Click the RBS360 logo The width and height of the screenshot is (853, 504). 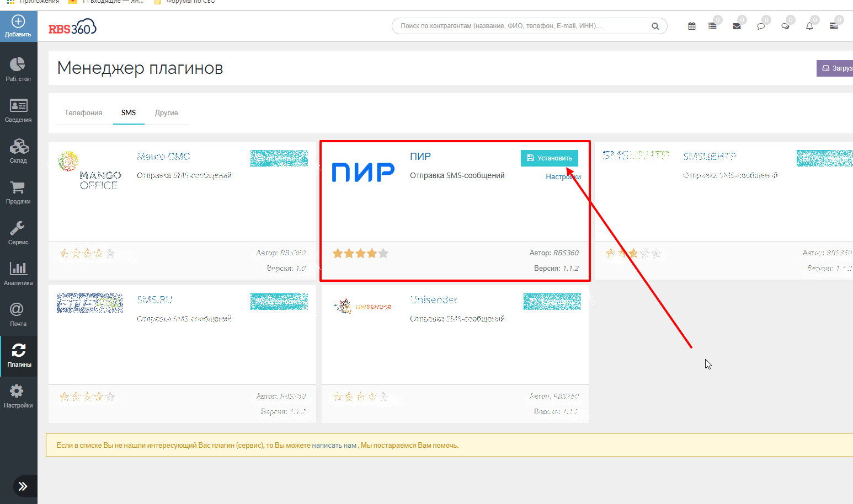[x=72, y=26]
